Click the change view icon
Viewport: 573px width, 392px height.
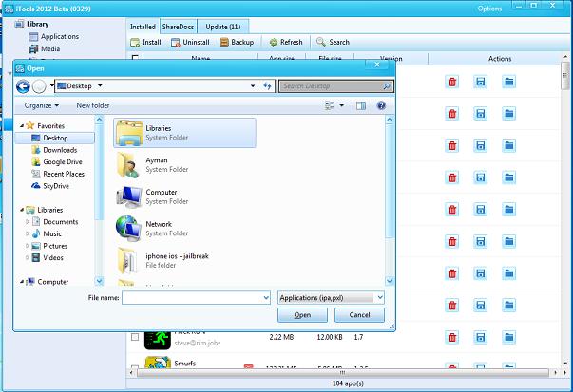330,105
